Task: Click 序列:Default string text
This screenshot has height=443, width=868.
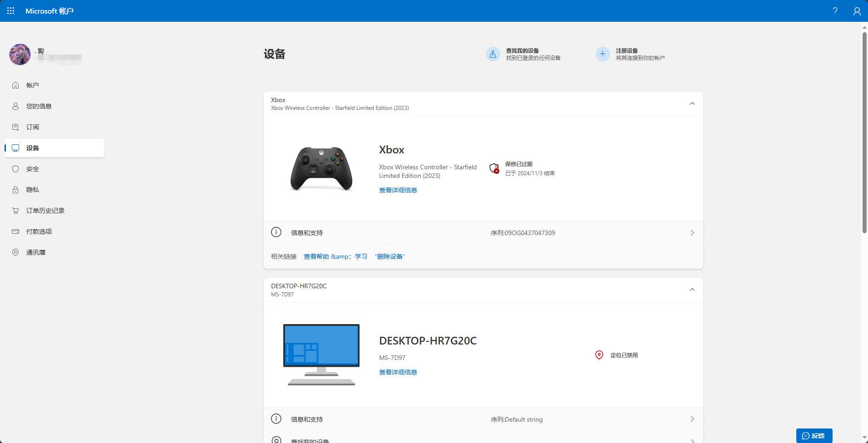Action: click(517, 419)
